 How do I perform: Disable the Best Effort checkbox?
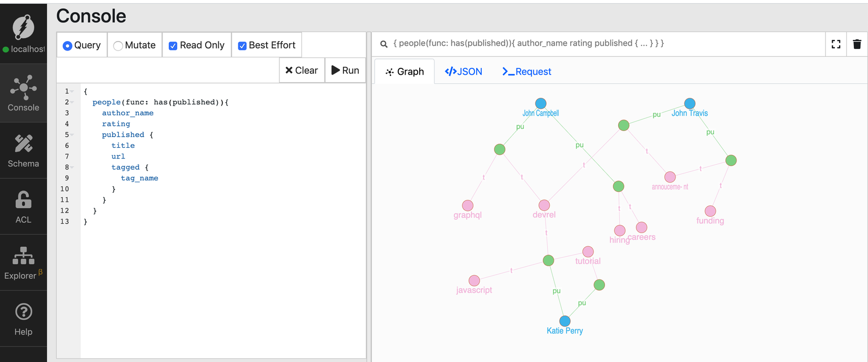pyautogui.click(x=242, y=46)
